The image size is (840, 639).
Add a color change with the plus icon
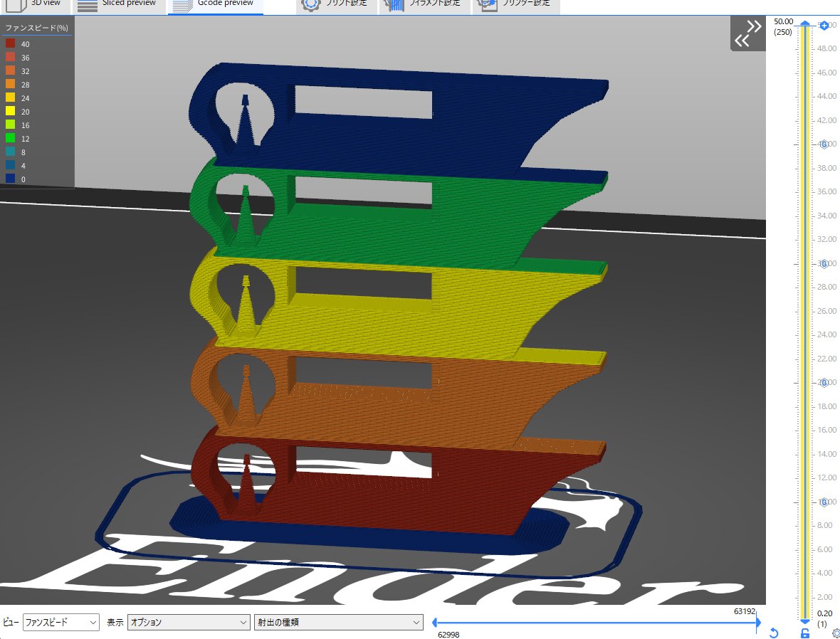click(824, 25)
